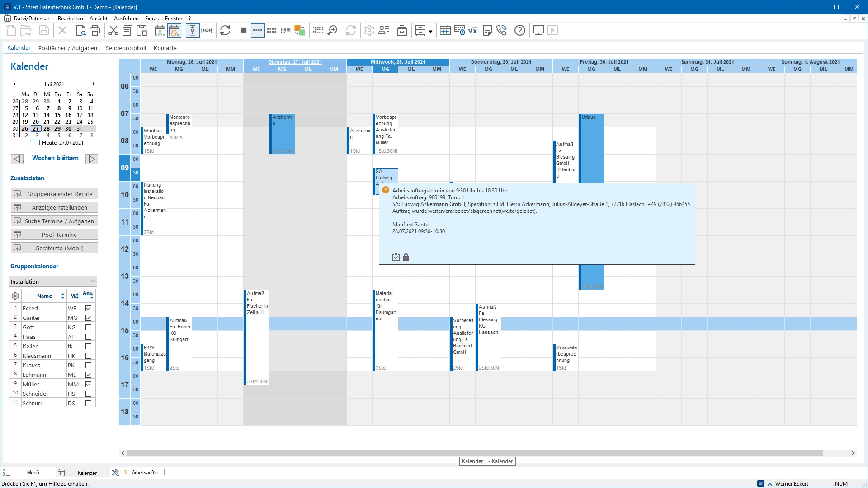Screen dimensions: 868x488
Task: Switch to Postfächer / Aufgaben tab
Action: point(68,48)
